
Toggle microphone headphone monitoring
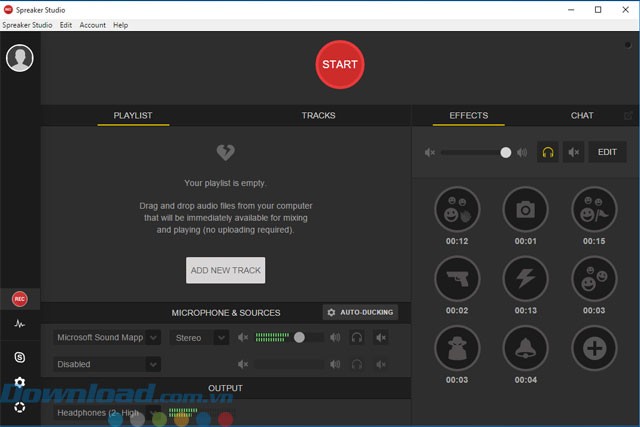357,338
